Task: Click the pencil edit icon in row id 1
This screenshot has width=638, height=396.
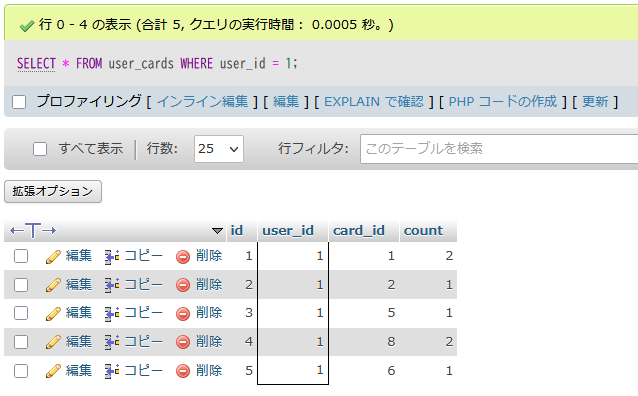Action: coord(53,257)
